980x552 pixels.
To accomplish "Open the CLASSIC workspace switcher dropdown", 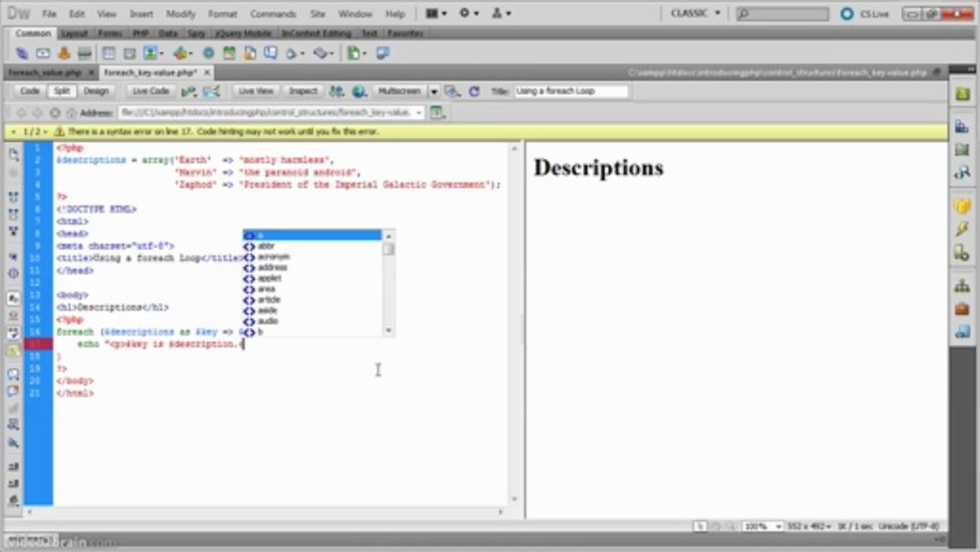I will click(x=695, y=14).
